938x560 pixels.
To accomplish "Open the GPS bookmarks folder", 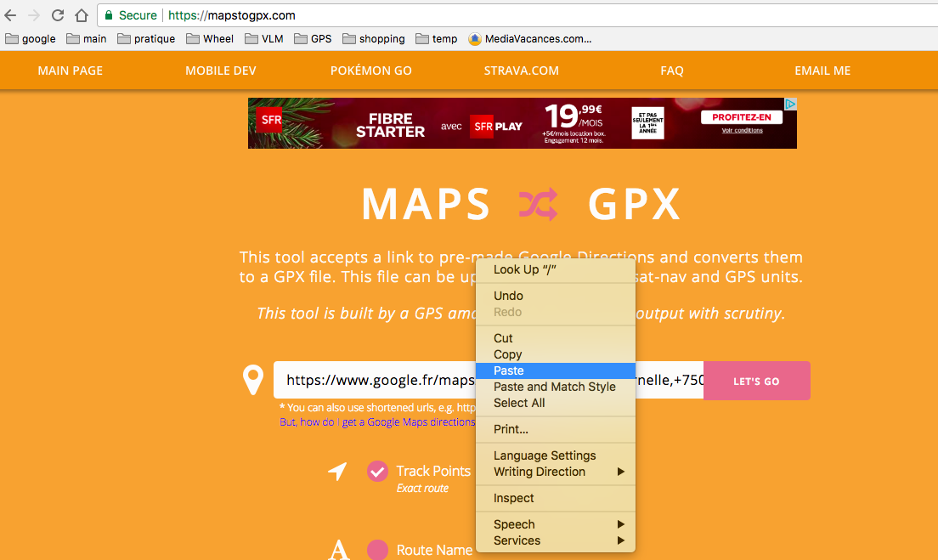I will point(313,39).
